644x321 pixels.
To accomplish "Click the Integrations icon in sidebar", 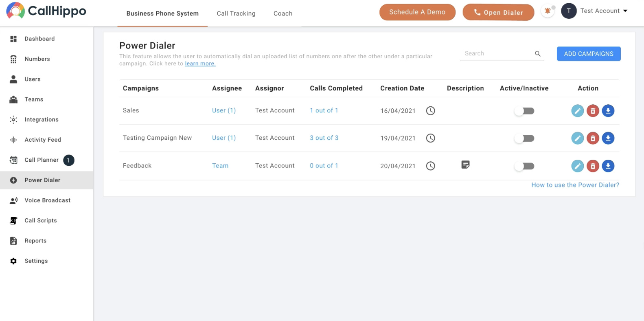I will 13,119.
